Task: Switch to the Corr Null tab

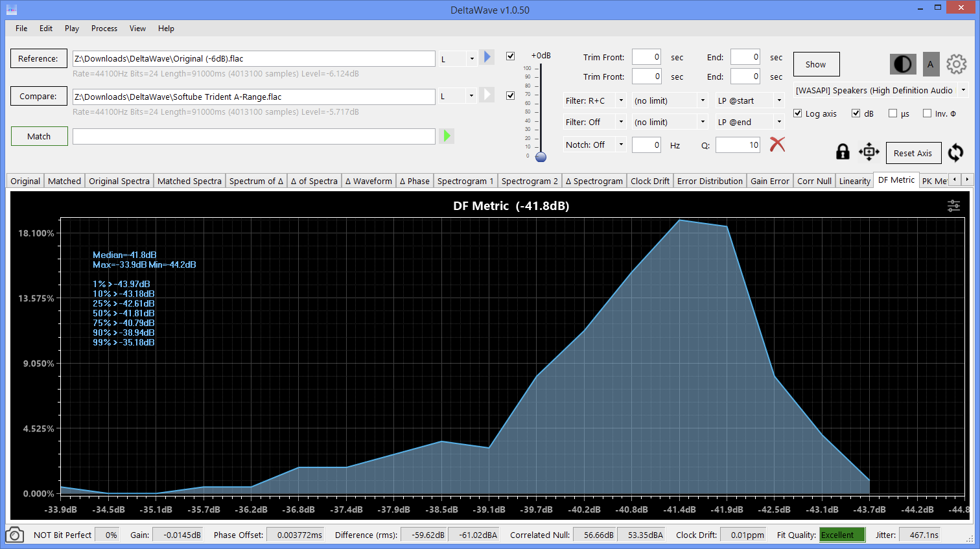Action: pyautogui.click(x=814, y=181)
